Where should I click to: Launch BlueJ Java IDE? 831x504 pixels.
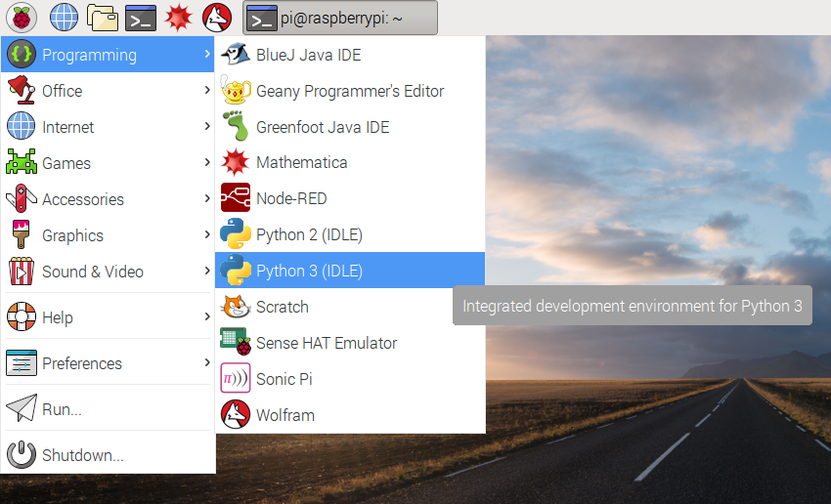350,55
